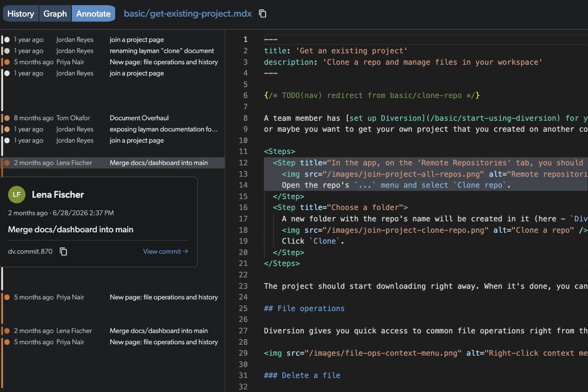The height and width of the screenshot is (392, 588).
Task: Click the opening <Steps> tag line
Action: [280, 152]
